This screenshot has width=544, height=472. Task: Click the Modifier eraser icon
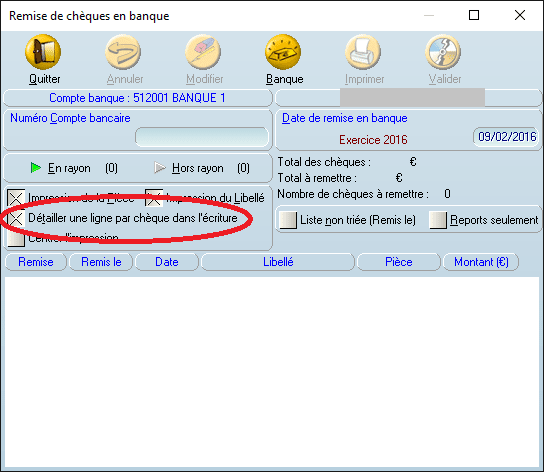(x=203, y=52)
